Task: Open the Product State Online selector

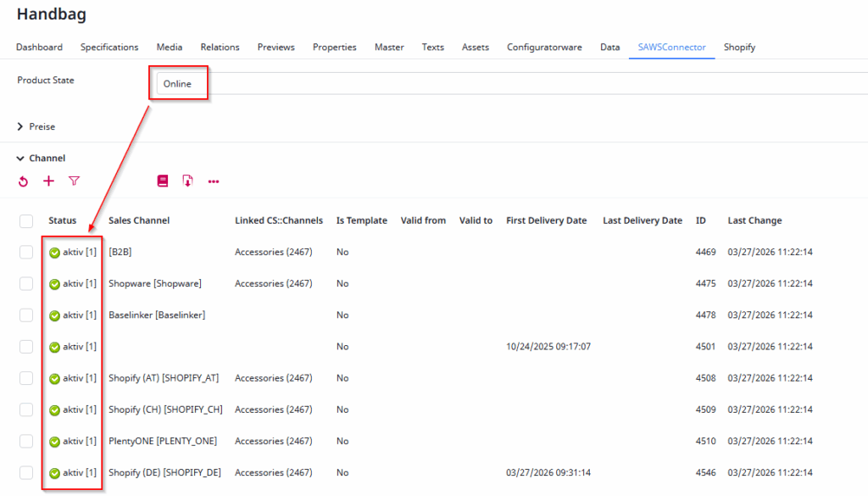Action: (x=178, y=82)
